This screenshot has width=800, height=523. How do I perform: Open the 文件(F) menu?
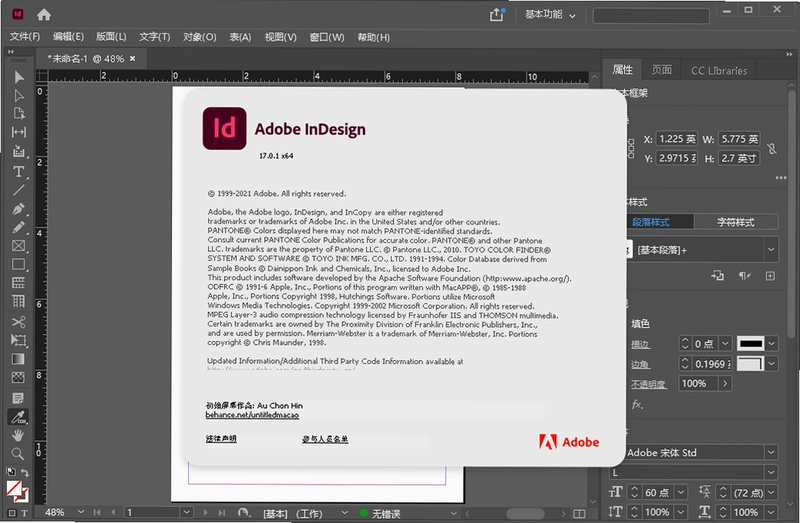[25, 37]
